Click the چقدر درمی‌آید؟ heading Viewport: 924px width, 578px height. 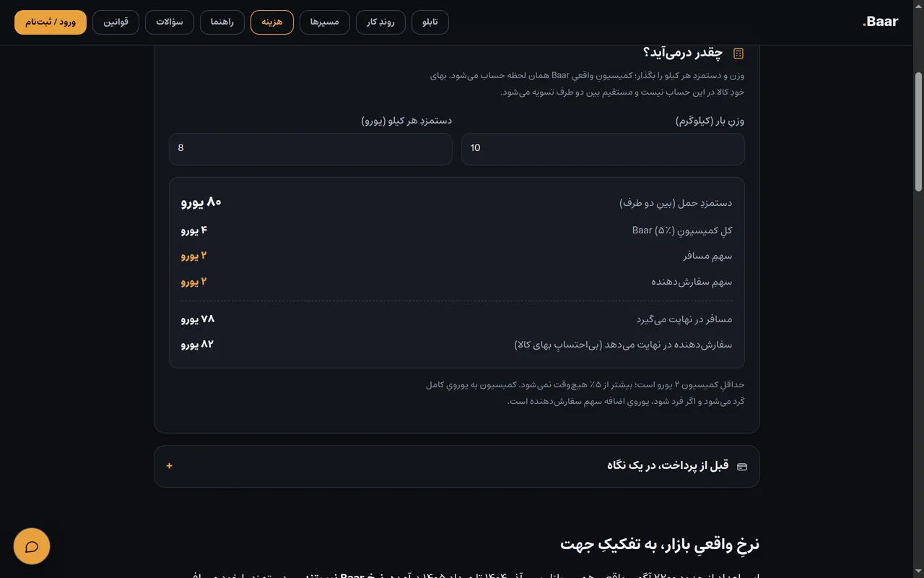[683, 53]
